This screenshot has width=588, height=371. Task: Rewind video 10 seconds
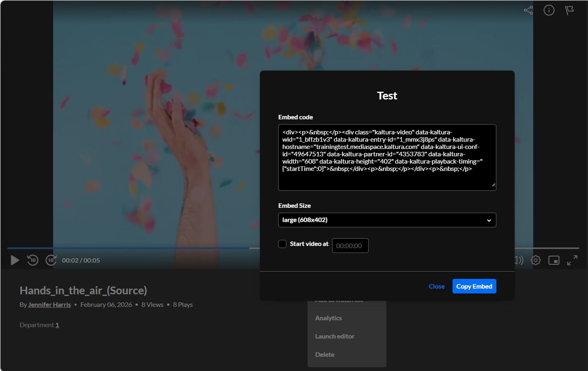pos(33,260)
